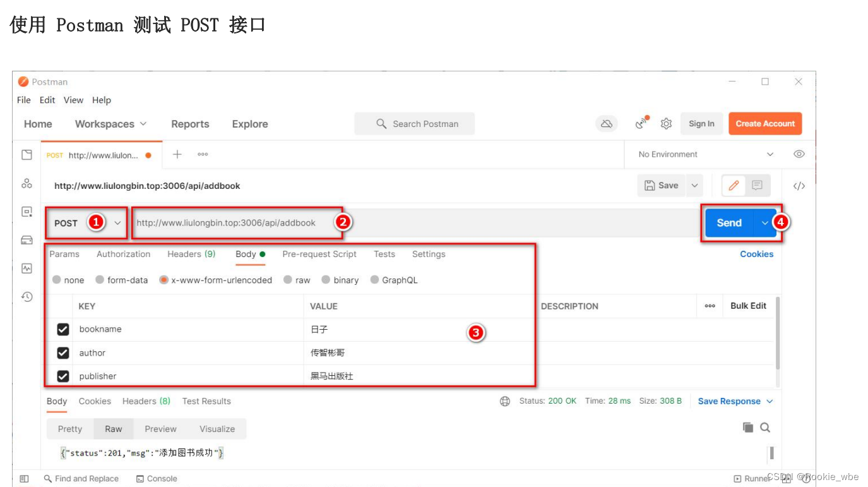Open the Mock Servers sidebar icon

(27, 240)
